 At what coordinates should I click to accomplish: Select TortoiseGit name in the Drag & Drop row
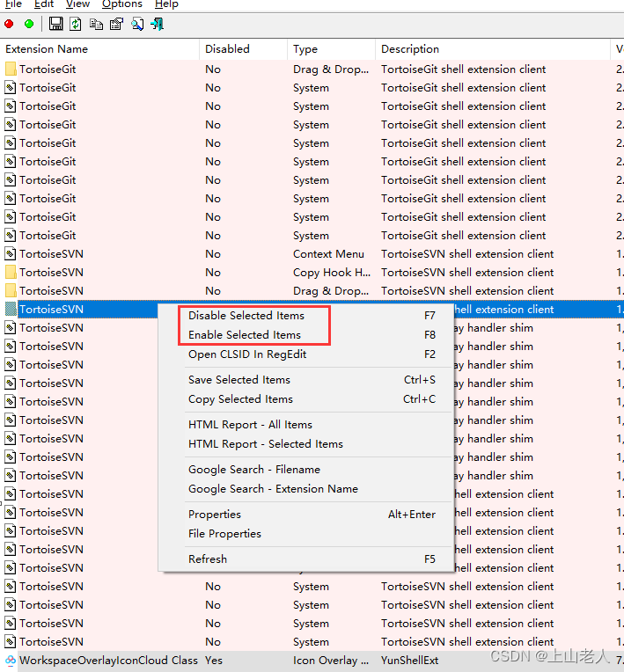[x=48, y=69]
